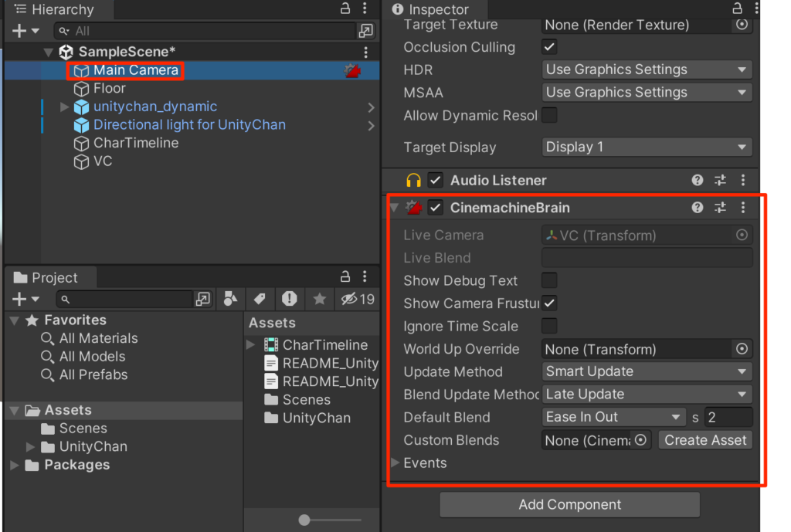
Task: Select UnityChan folder in Assets list
Action: coord(316,418)
